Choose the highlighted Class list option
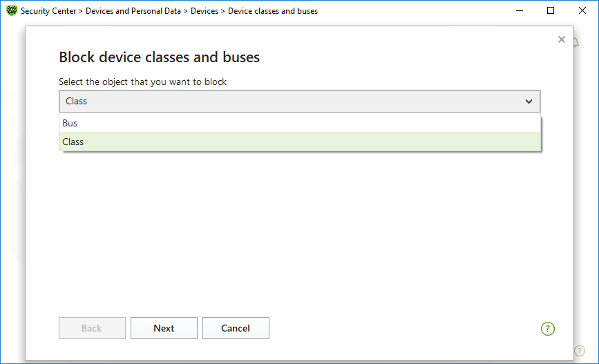This screenshot has height=364, width=599. (300, 142)
